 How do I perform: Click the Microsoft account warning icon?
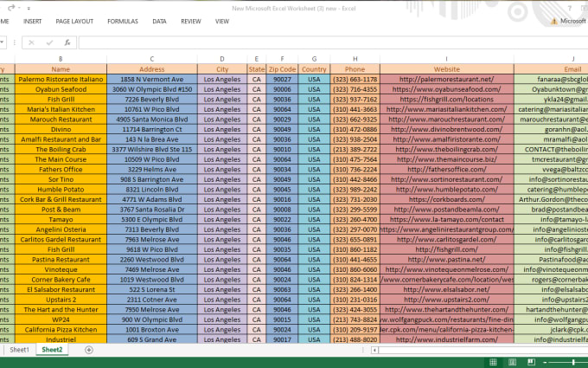[554, 22]
